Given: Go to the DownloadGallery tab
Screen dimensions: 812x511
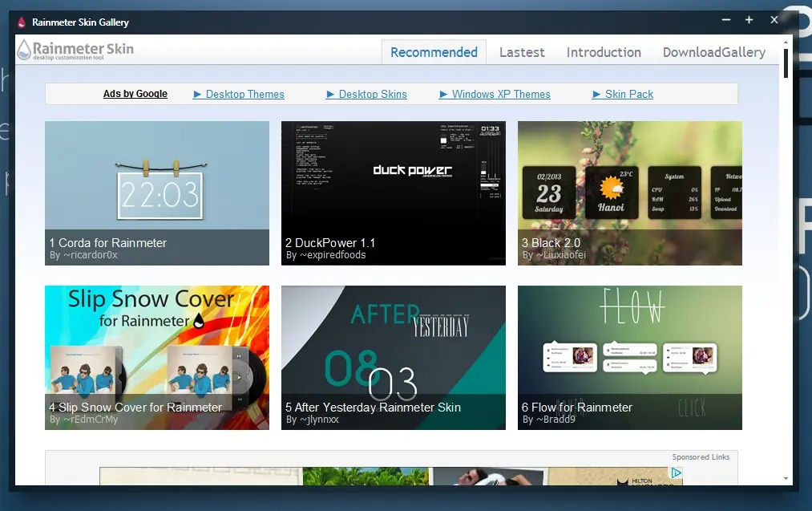Looking at the screenshot, I should coord(714,52).
